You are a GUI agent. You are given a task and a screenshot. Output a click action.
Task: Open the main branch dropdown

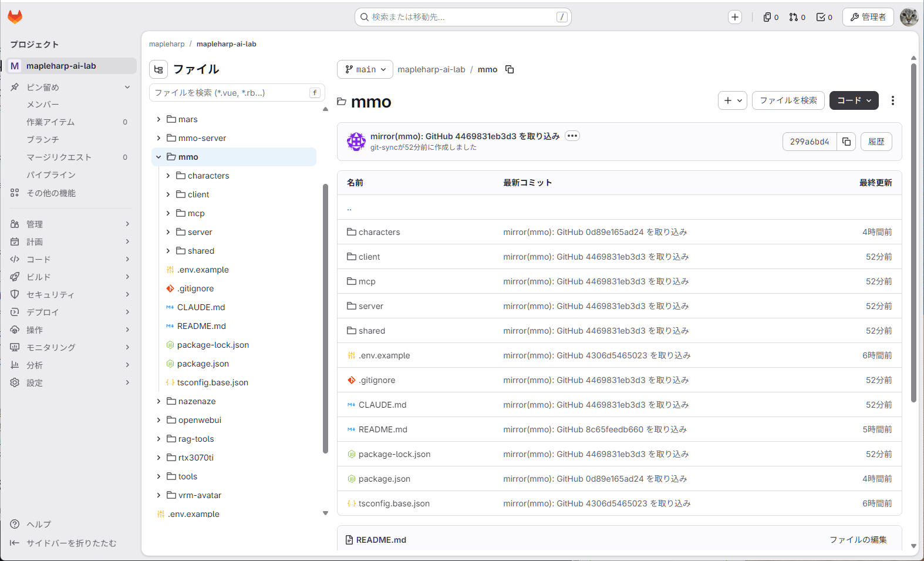point(365,69)
